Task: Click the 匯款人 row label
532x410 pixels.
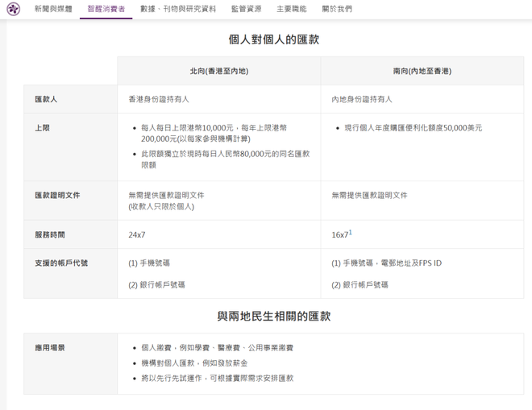Action: (46, 99)
